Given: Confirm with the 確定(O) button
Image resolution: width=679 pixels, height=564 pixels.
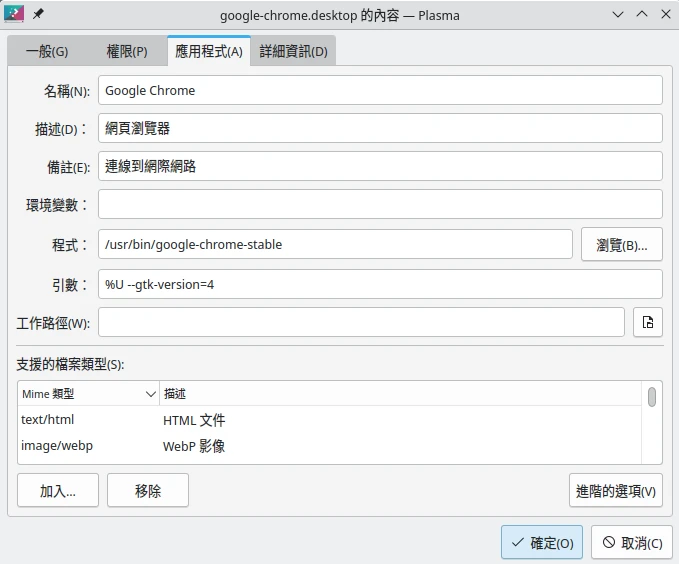Looking at the screenshot, I should (x=542, y=542).
